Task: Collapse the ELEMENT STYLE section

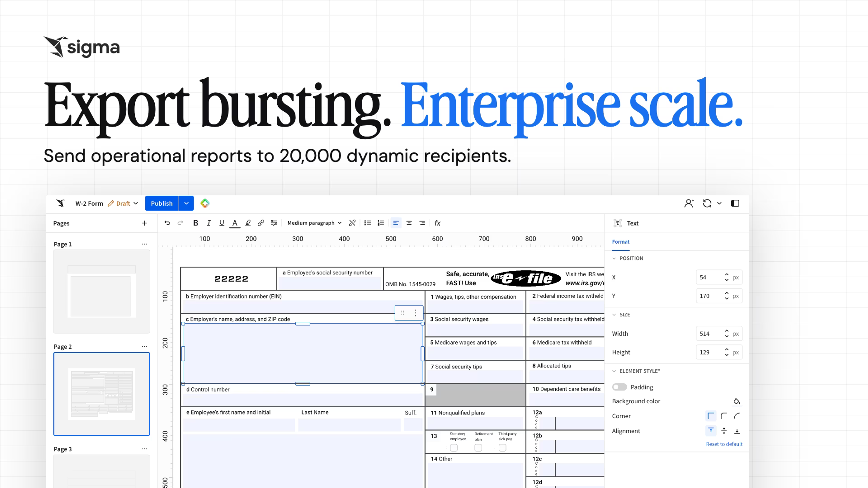Action: point(614,371)
